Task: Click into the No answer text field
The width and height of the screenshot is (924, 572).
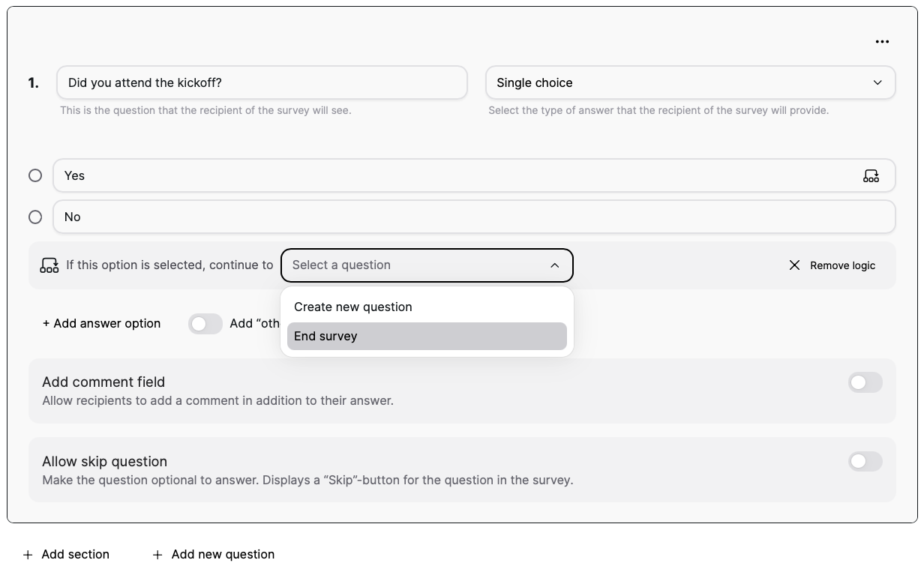Action: [x=474, y=217]
